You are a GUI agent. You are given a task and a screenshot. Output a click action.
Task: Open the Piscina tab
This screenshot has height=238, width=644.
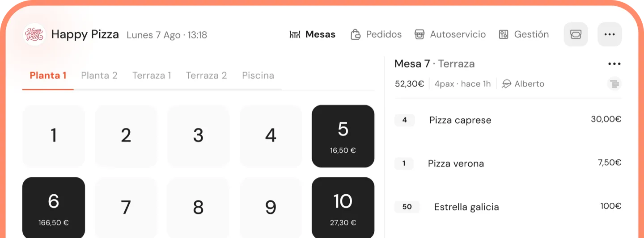[258, 75]
